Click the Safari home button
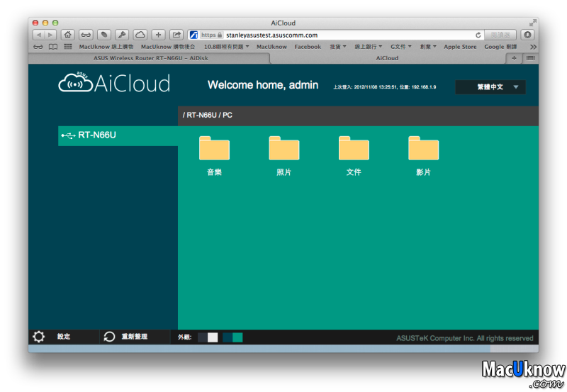The image size is (567, 392). [68, 35]
